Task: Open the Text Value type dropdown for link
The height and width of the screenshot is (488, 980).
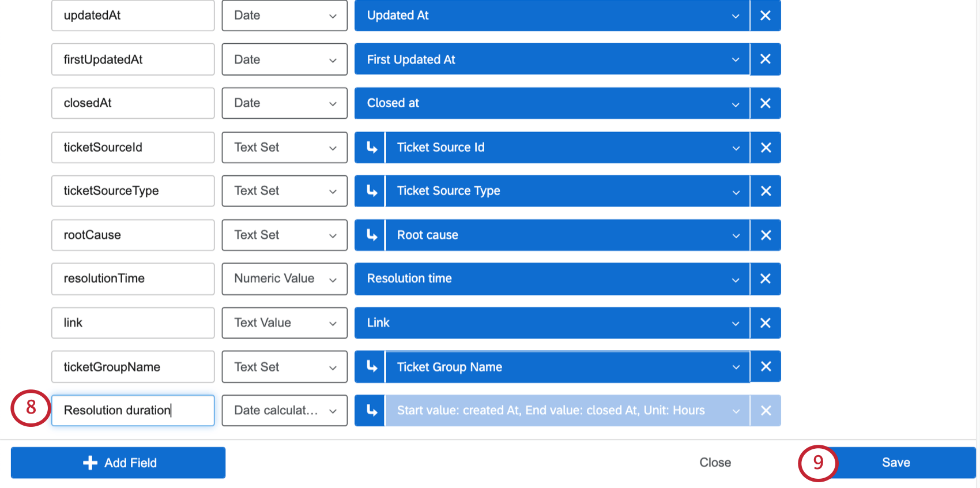Action: [x=284, y=323]
